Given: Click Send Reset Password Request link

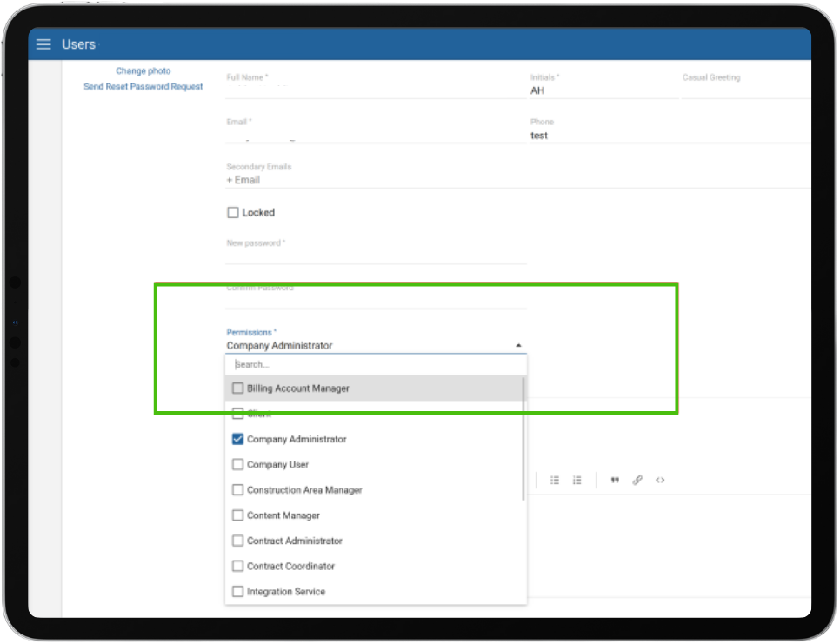Looking at the screenshot, I should tap(143, 87).
